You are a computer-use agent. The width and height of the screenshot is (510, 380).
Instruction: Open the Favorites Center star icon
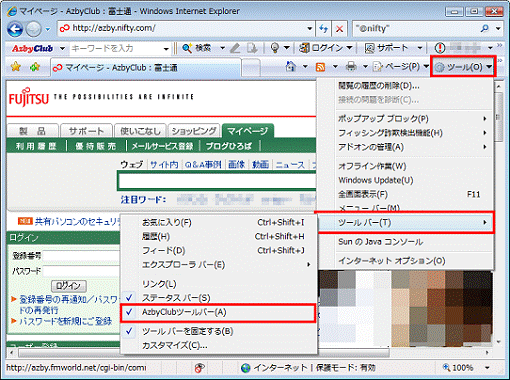[x=16, y=67]
